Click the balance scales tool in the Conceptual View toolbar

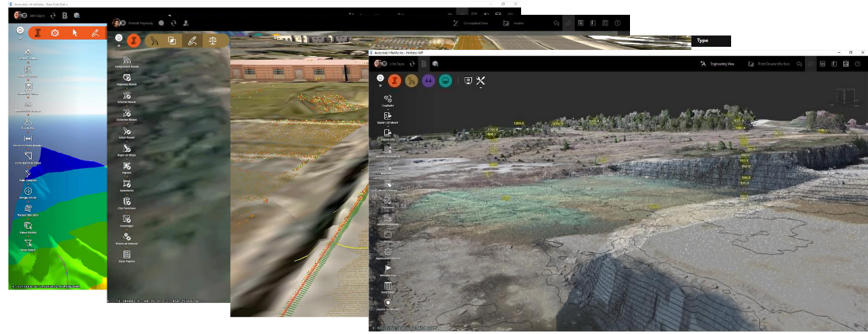212,40
